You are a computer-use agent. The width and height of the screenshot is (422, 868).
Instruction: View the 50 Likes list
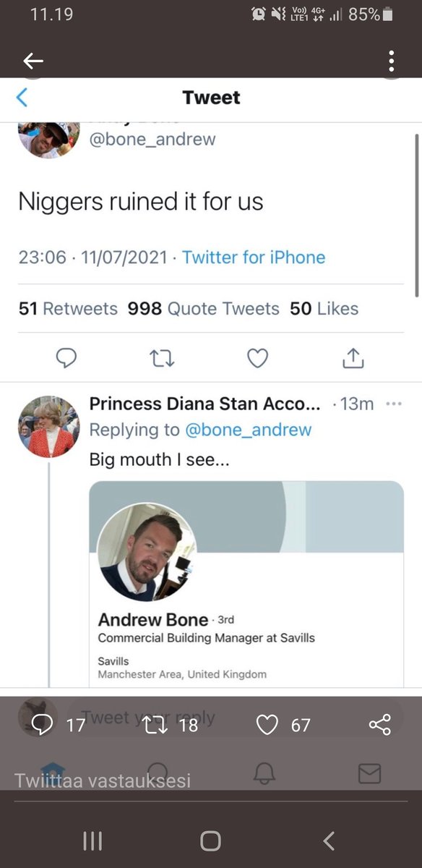(324, 309)
